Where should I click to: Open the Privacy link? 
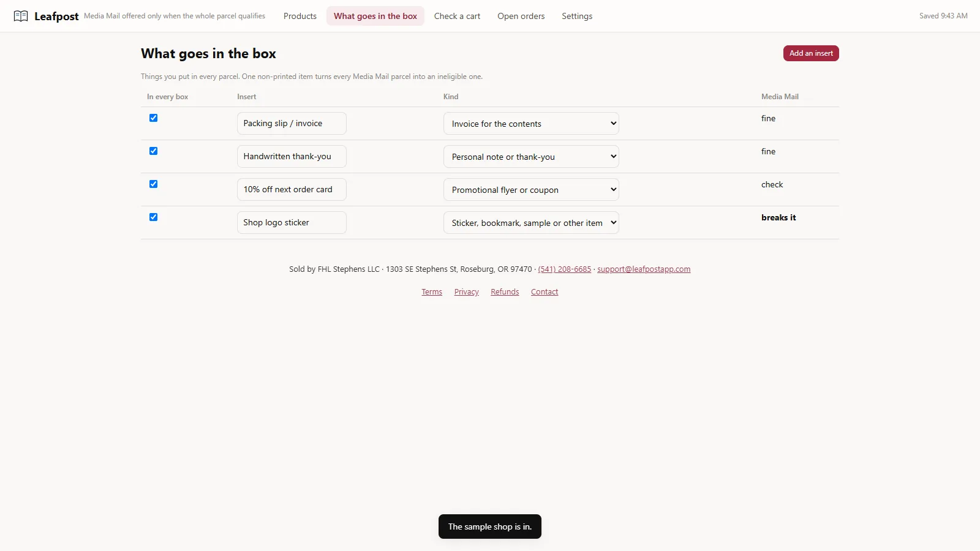click(x=467, y=292)
